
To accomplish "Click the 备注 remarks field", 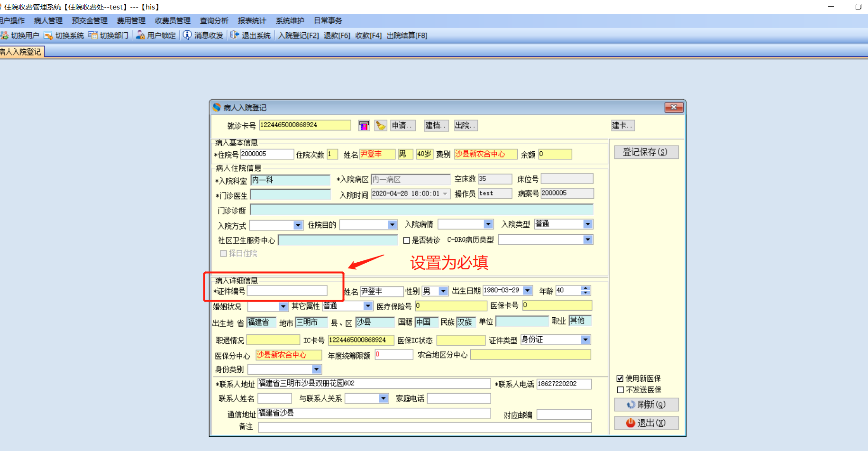I will (x=425, y=427).
